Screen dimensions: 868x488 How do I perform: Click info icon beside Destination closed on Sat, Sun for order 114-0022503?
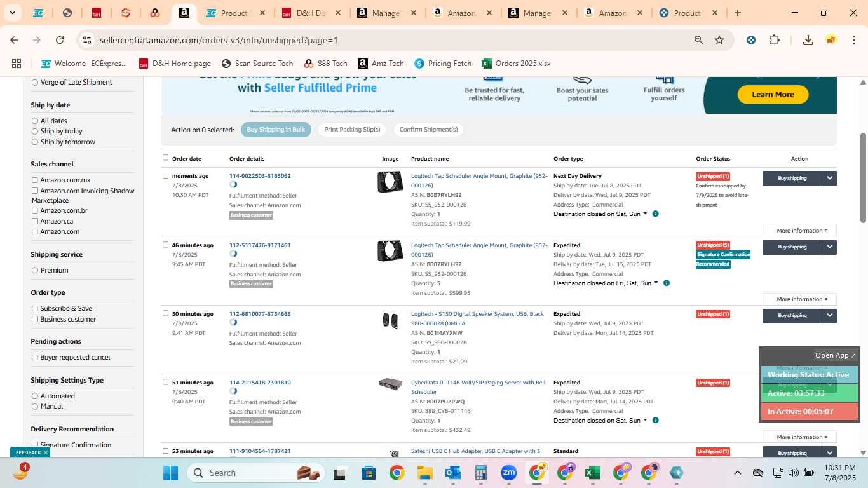pyautogui.click(x=656, y=214)
